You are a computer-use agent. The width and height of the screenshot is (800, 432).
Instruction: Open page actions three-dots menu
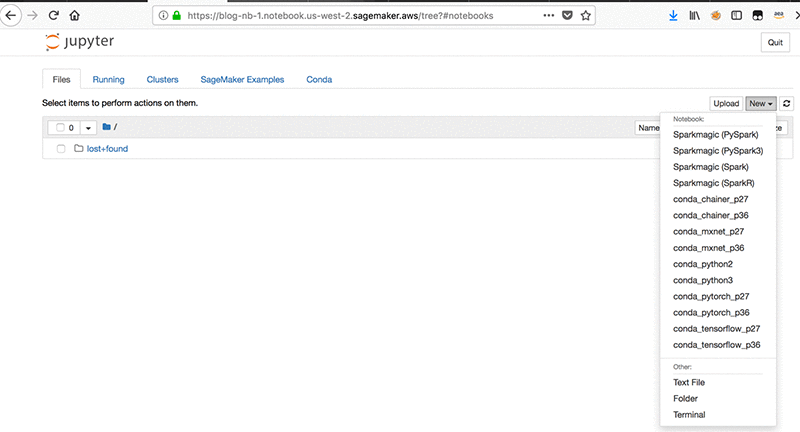(548, 15)
